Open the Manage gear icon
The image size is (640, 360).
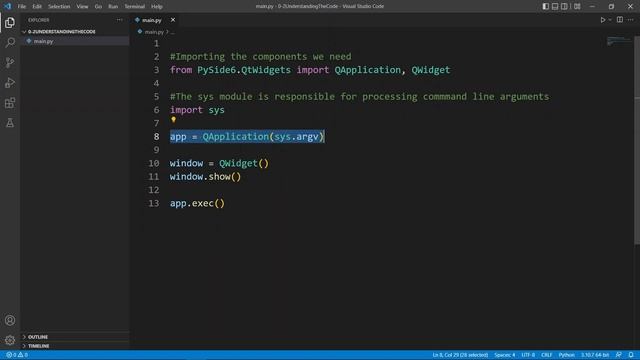click(10, 340)
